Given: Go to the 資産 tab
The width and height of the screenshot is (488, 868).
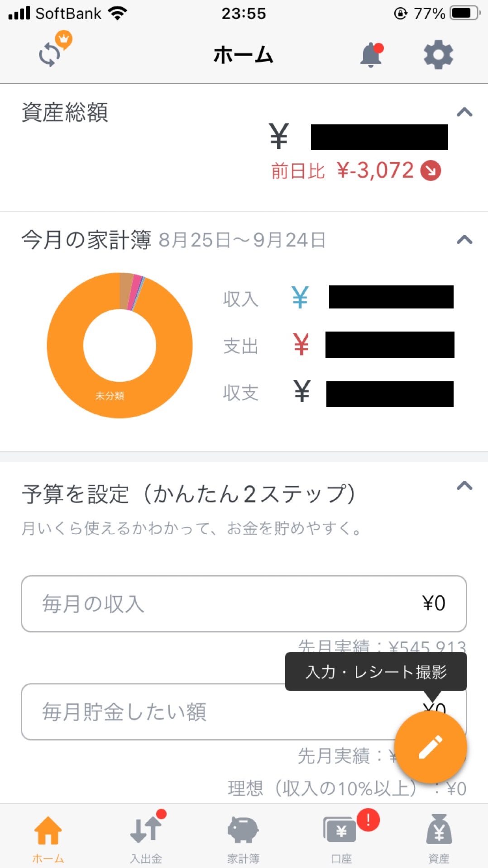Looking at the screenshot, I should tap(438, 837).
